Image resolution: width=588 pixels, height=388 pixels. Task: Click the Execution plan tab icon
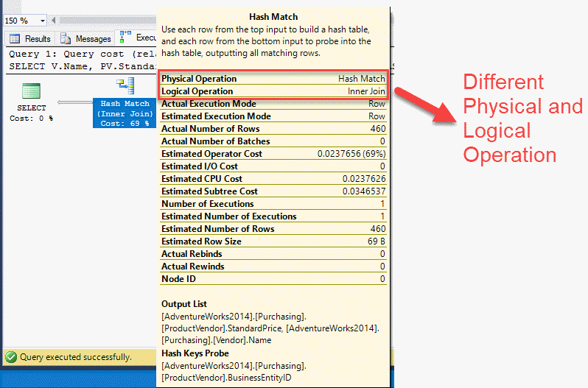pos(126,38)
